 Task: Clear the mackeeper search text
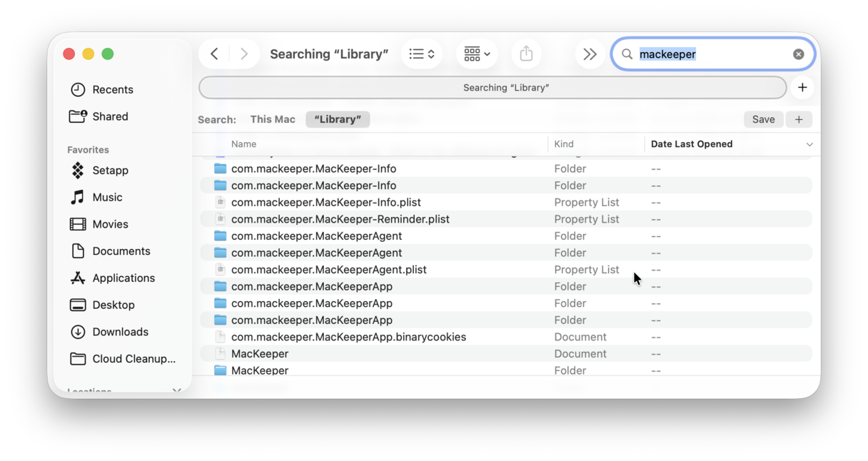pyautogui.click(x=799, y=54)
